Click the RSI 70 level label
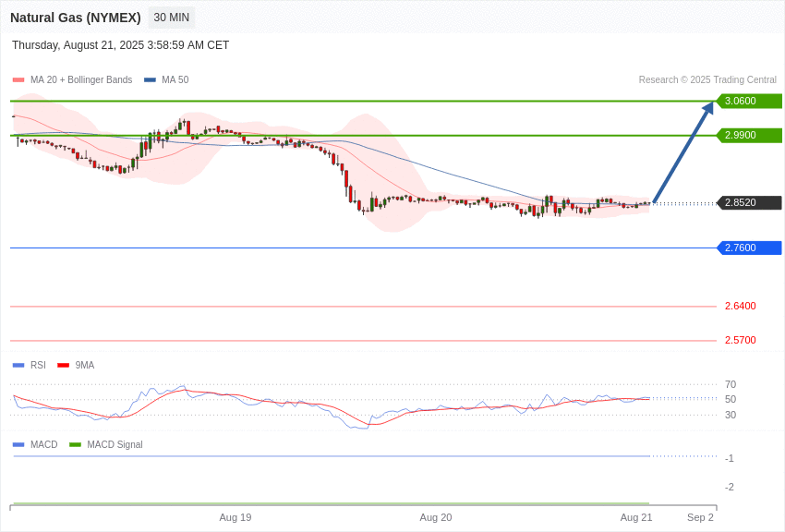This screenshot has height=532, width=785. [x=731, y=384]
